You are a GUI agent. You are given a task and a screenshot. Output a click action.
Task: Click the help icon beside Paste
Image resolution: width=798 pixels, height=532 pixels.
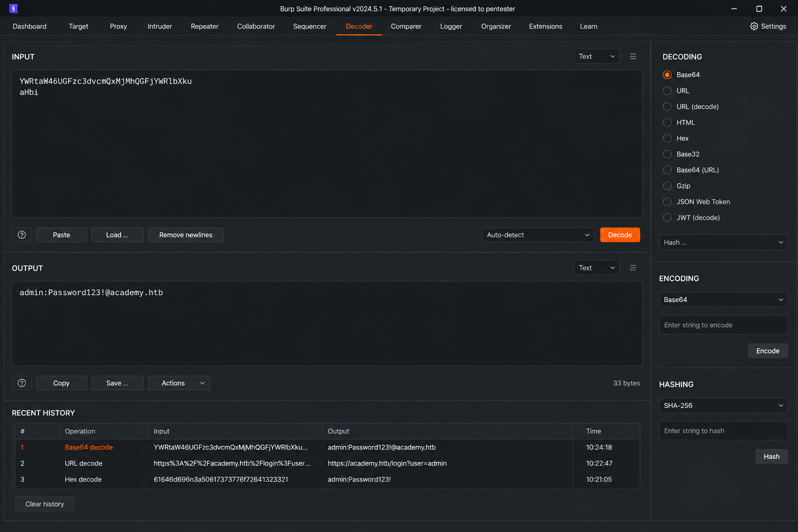(22, 235)
